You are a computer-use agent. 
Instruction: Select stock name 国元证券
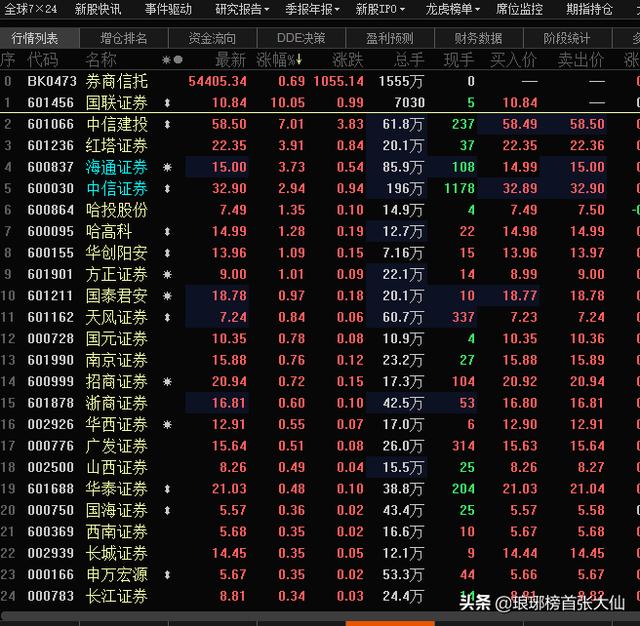tap(117, 339)
